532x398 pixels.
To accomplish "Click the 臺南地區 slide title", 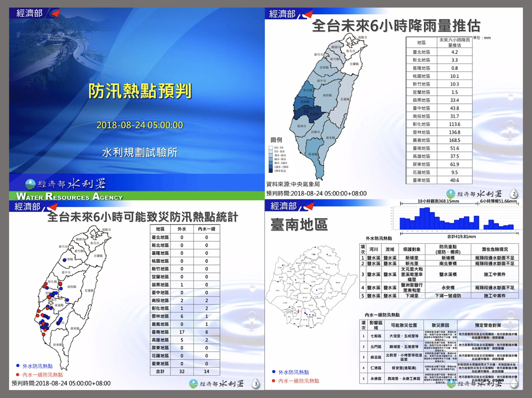I will pyautogui.click(x=299, y=224).
